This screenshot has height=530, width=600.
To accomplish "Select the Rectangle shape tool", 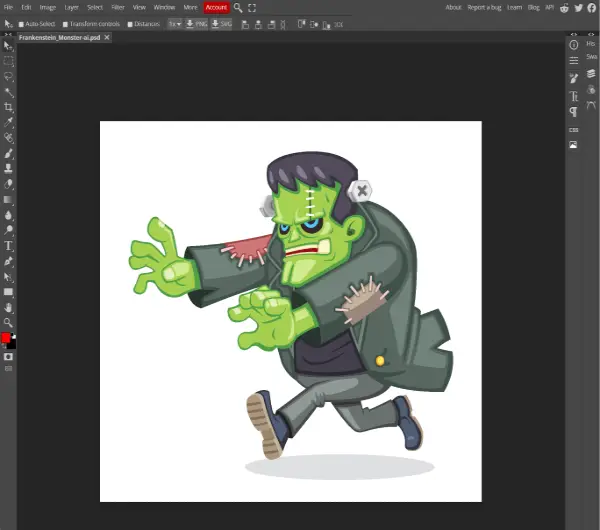I will tap(8, 292).
